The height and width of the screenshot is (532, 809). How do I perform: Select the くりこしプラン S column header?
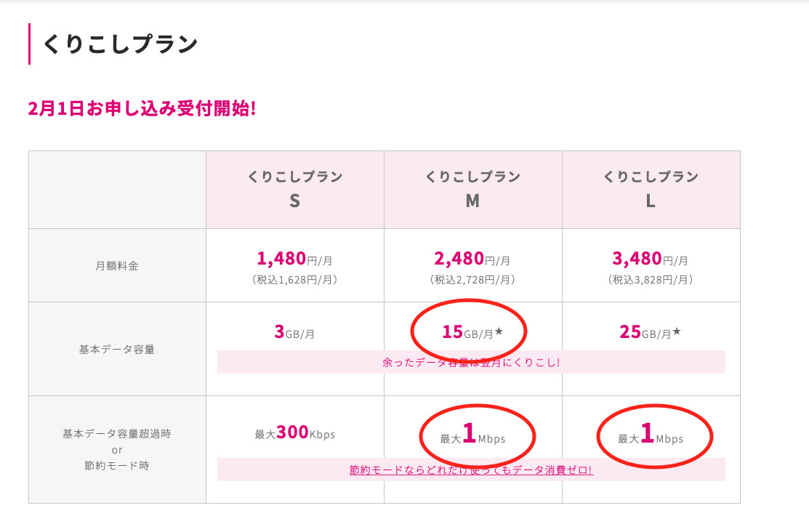294,189
